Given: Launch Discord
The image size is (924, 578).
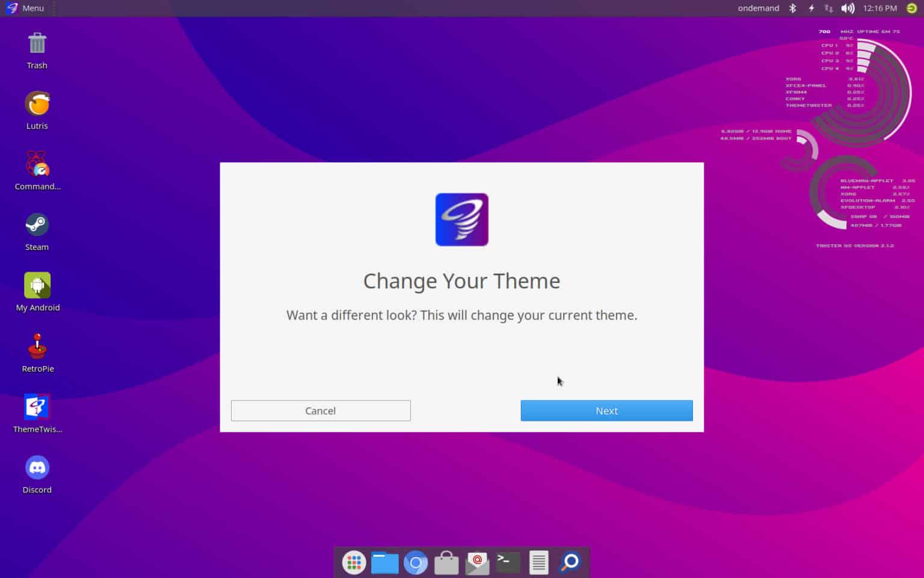Looking at the screenshot, I should (x=37, y=466).
